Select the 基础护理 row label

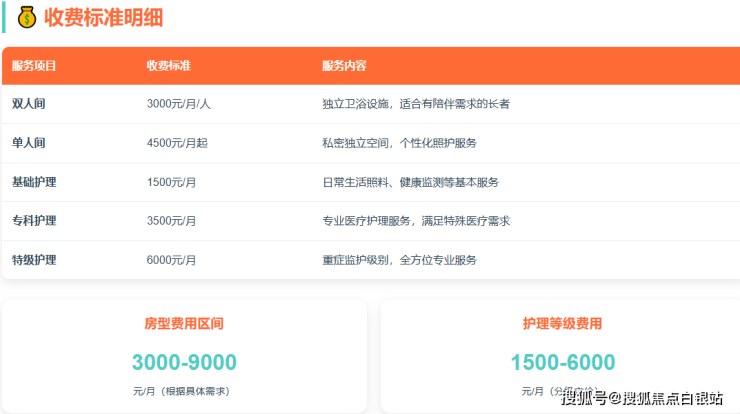34,182
